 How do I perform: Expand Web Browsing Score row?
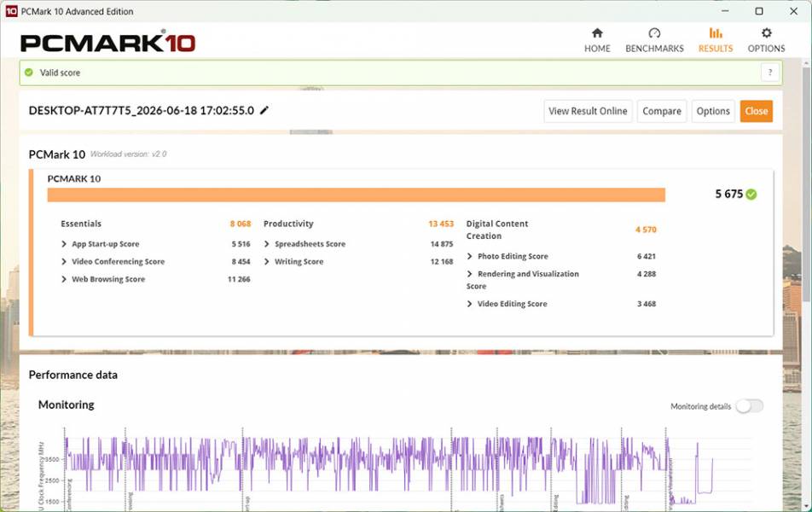[x=64, y=279]
